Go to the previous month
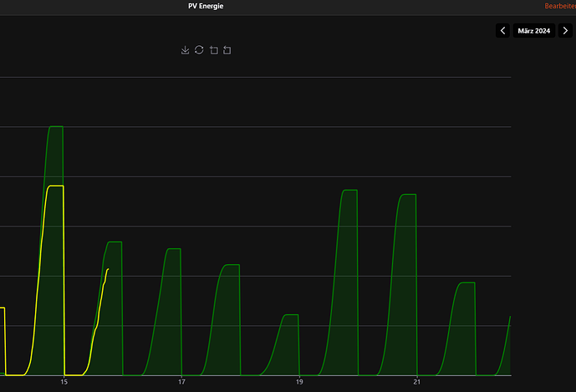 tap(502, 30)
